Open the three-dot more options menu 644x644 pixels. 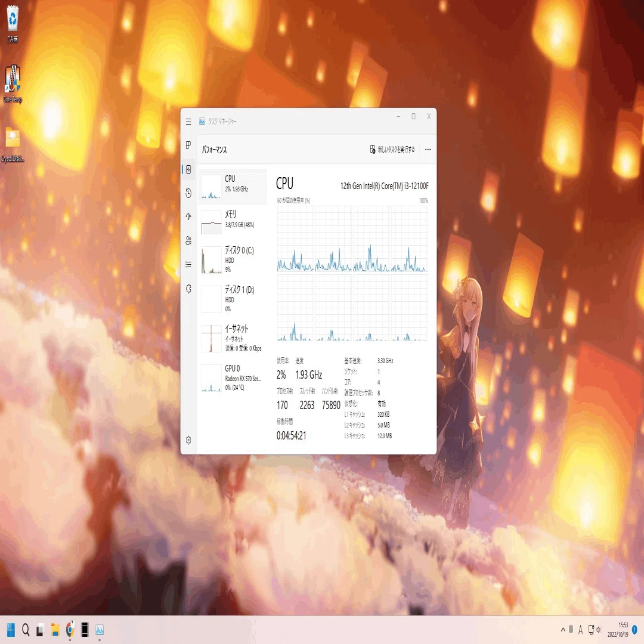pos(428,150)
